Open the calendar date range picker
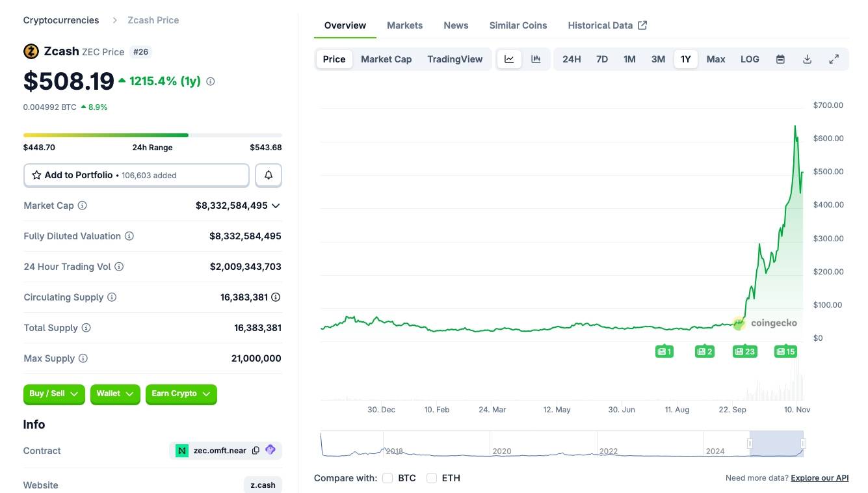The width and height of the screenshot is (868, 493). click(x=780, y=59)
